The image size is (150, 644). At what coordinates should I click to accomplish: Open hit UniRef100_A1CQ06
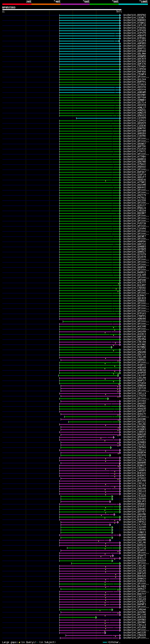(x=135, y=455)
